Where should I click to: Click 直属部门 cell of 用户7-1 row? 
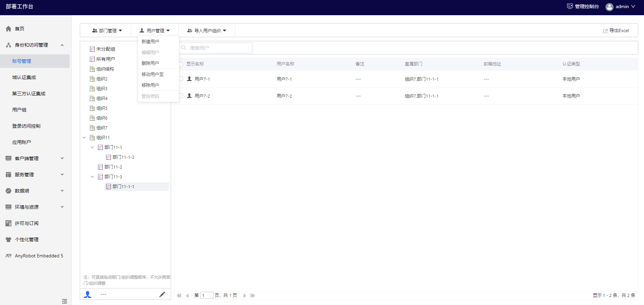click(422, 79)
